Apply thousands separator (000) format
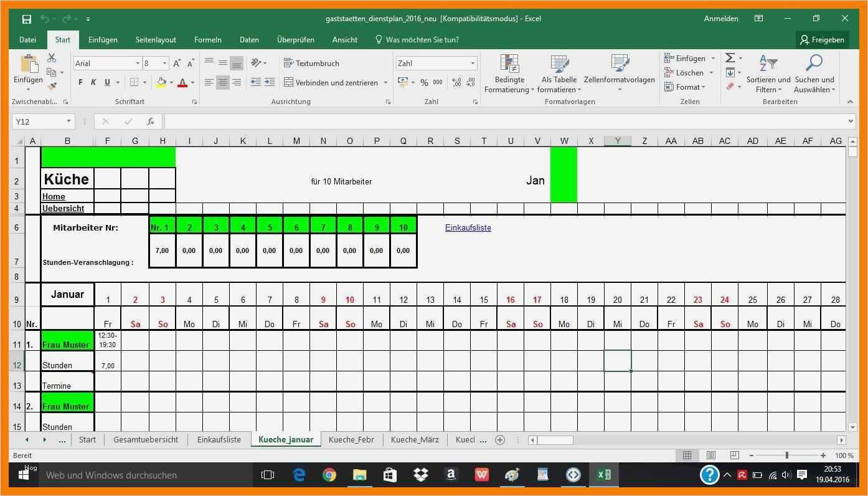868x496 pixels. pos(438,82)
